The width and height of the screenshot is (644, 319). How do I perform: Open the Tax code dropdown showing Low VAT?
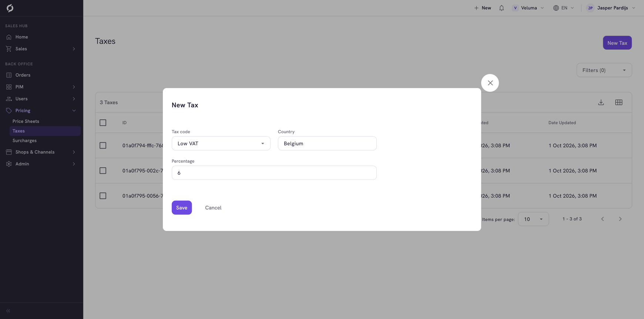tap(221, 144)
